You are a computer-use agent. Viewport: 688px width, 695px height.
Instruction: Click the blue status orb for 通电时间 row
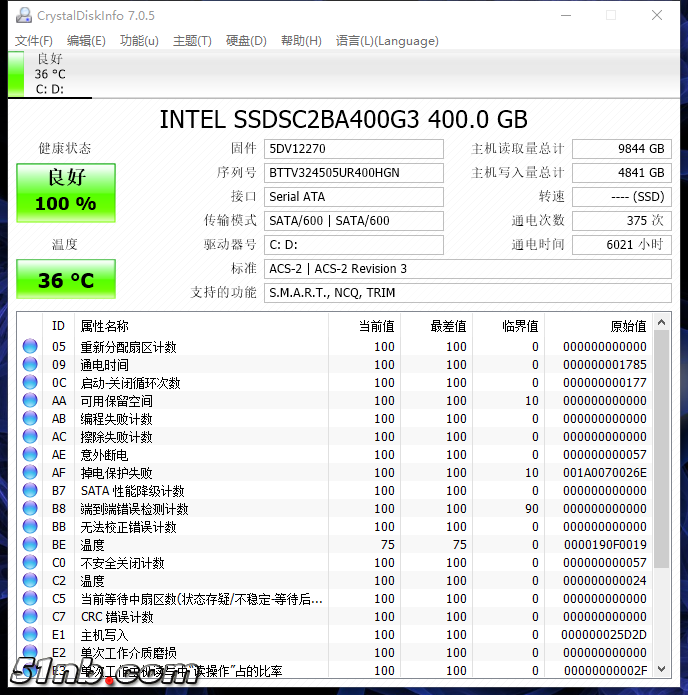coord(30,365)
